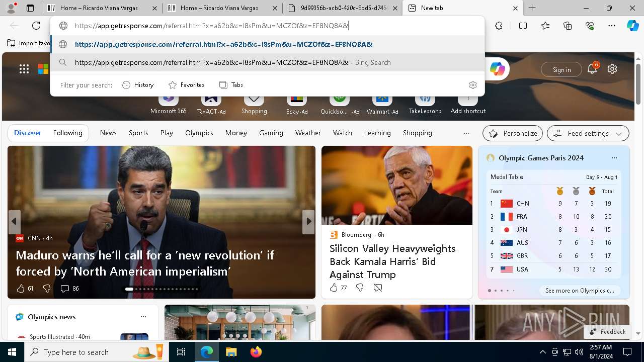Open comments on the Maduro article

pyautogui.click(x=65, y=289)
